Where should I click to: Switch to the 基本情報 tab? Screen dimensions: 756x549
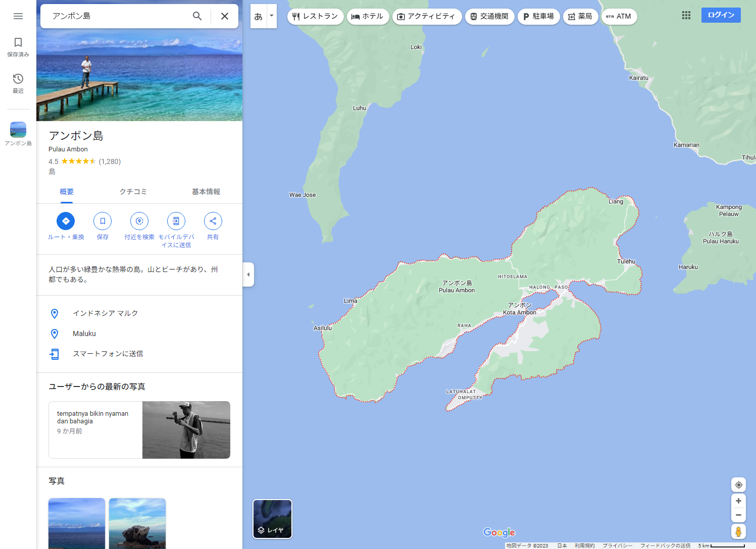[206, 192]
